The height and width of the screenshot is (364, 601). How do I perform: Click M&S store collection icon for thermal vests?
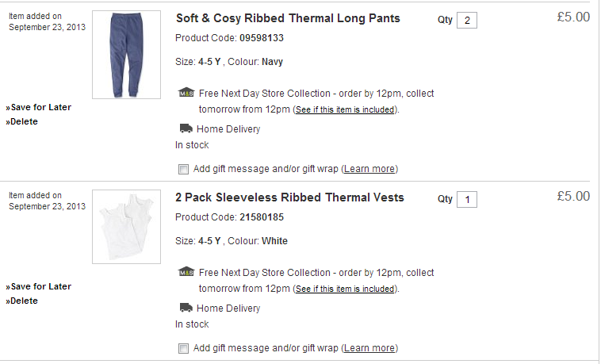pyautogui.click(x=186, y=272)
